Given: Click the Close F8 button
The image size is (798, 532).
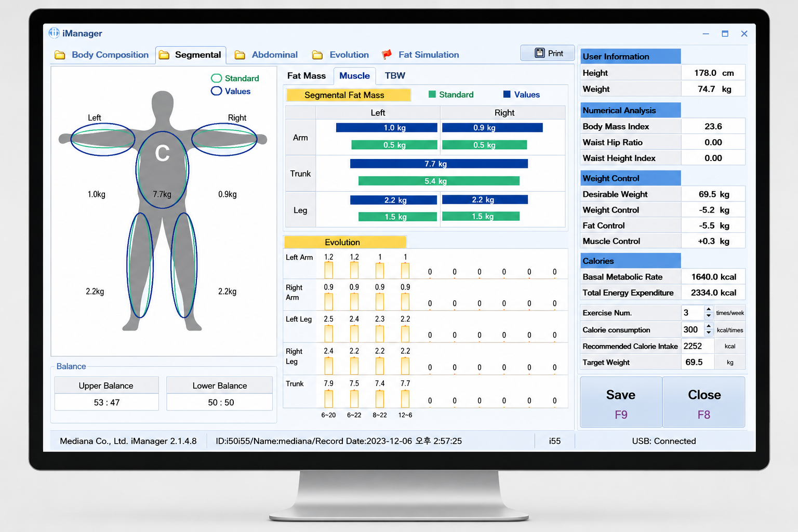Looking at the screenshot, I should 704,403.
